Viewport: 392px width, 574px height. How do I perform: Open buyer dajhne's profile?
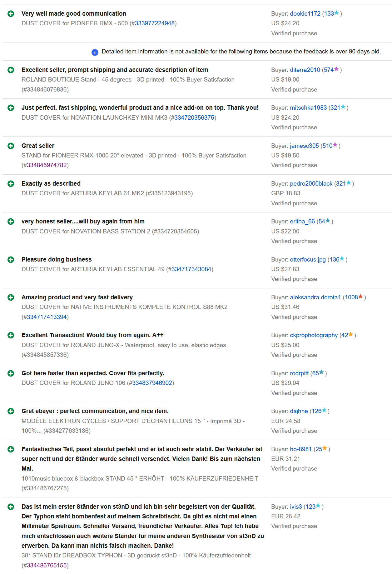[299, 411]
